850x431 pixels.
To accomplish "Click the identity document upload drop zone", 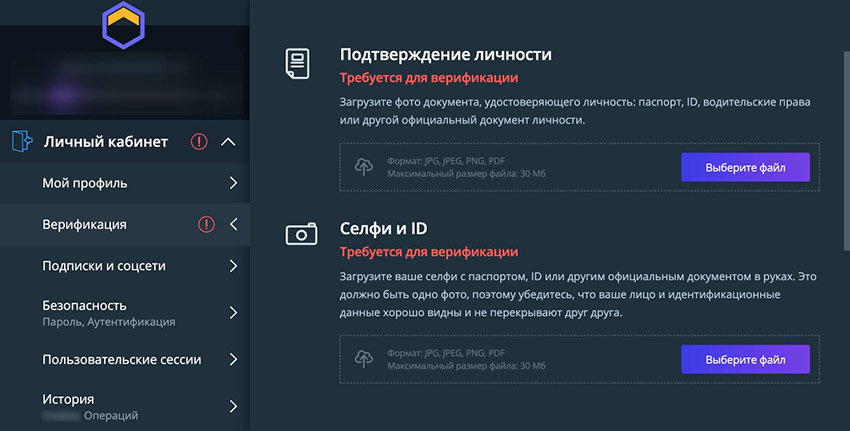I will (579, 167).
